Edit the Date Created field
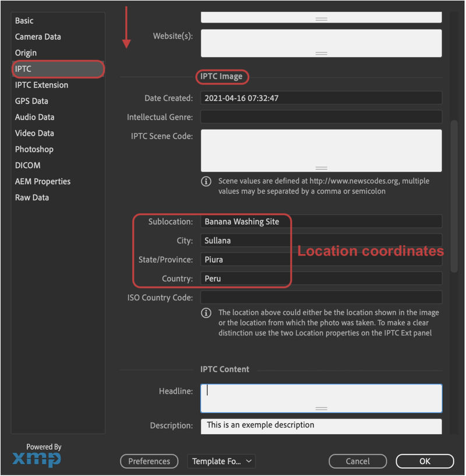 [x=321, y=98]
